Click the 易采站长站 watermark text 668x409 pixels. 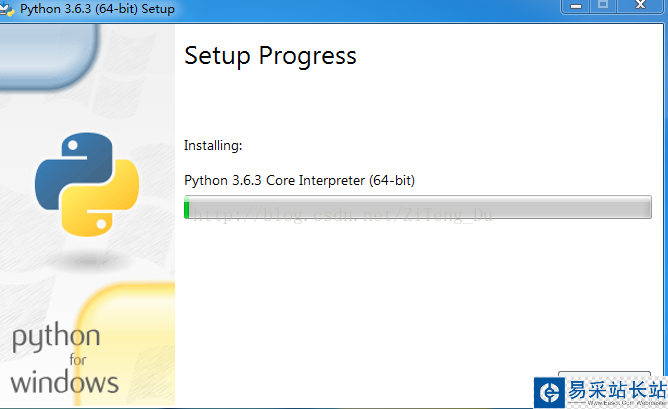(616, 389)
